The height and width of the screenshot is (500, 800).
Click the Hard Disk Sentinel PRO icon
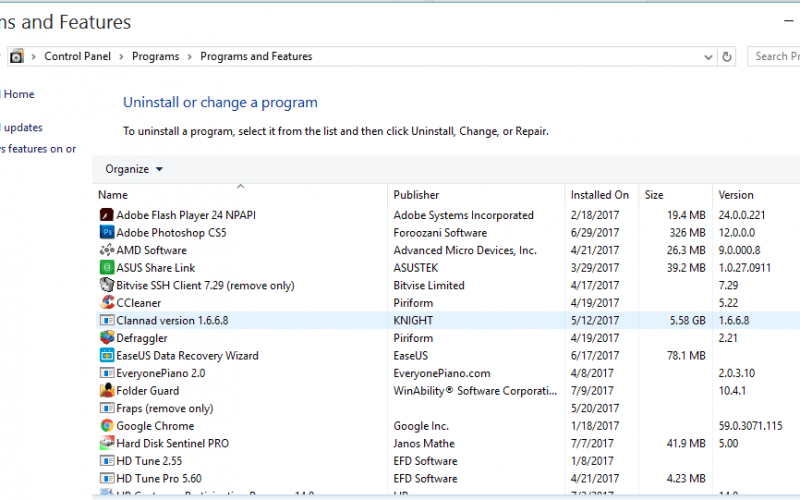[107, 443]
